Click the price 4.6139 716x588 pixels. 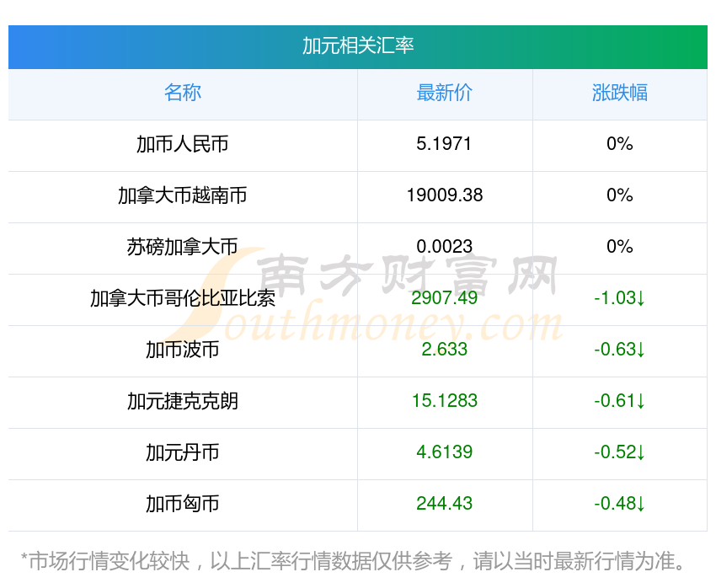[x=444, y=452]
